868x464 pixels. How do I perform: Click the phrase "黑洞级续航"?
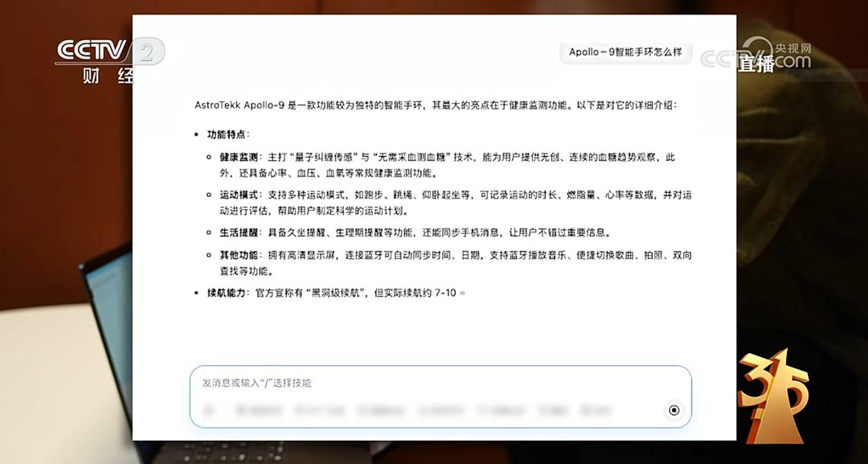click(x=336, y=293)
